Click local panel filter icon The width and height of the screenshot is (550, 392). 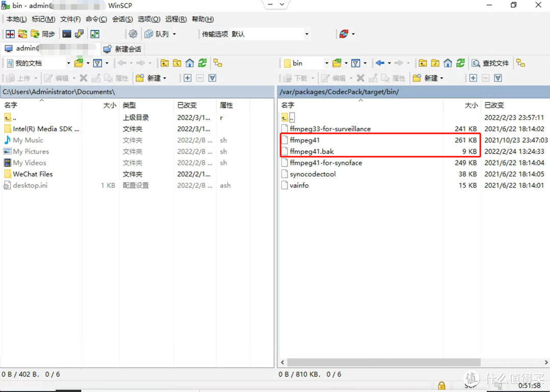point(98,63)
